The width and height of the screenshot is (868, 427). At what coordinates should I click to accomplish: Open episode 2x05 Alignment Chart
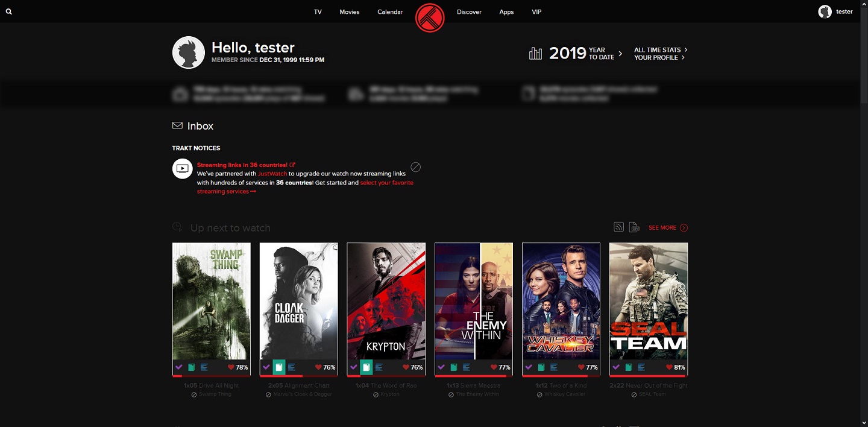pyautogui.click(x=298, y=385)
